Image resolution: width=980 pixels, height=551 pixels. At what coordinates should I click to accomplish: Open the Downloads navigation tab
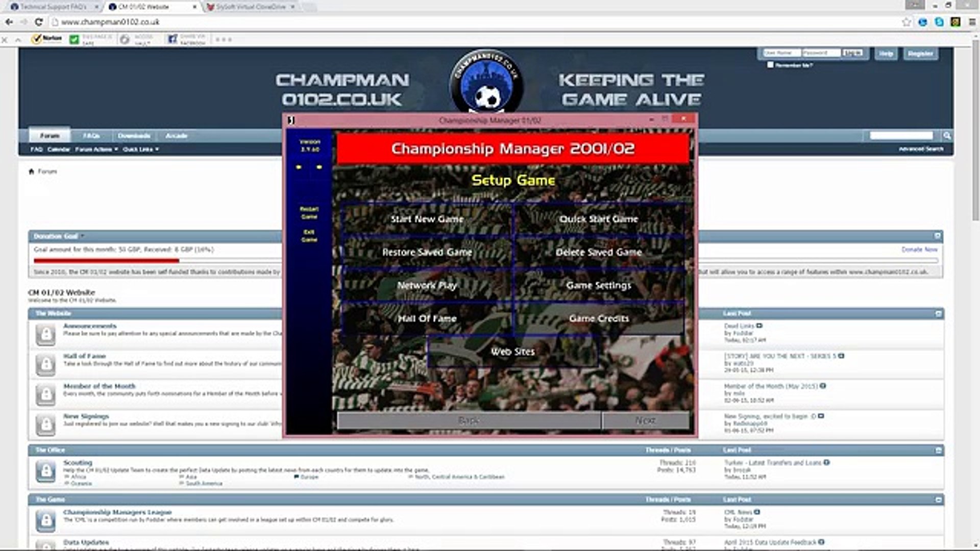[134, 136]
